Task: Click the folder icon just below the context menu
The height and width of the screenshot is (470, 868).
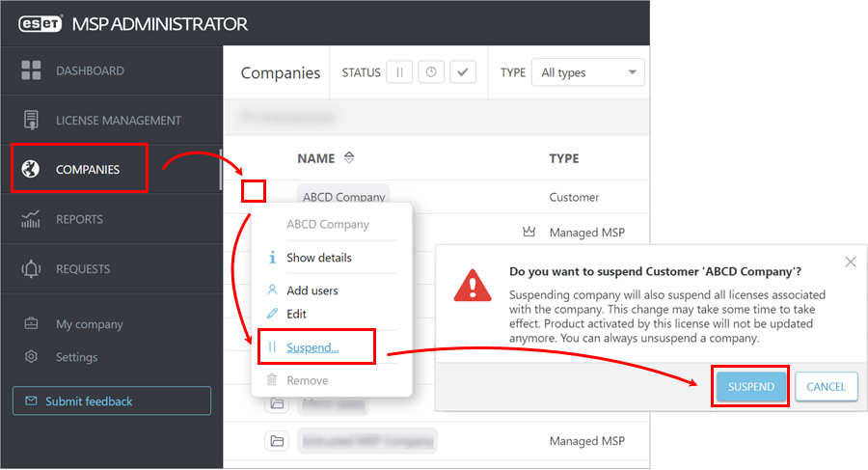Action: click(x=277, y=403)
